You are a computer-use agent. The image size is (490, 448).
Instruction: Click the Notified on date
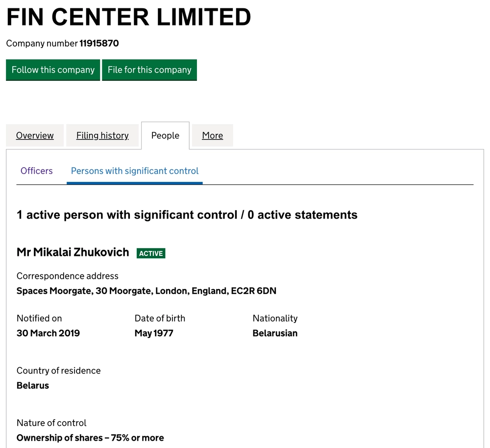(x=48, y=333)
